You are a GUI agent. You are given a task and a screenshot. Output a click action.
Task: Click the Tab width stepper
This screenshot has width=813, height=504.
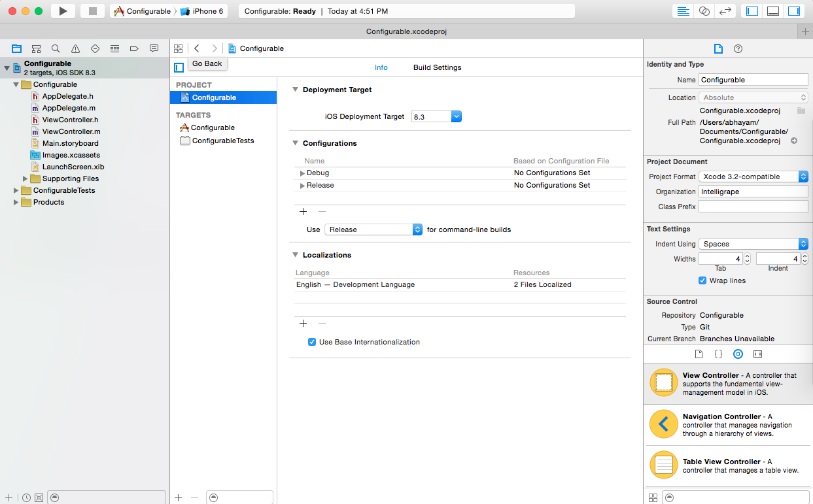click(747, 259)
